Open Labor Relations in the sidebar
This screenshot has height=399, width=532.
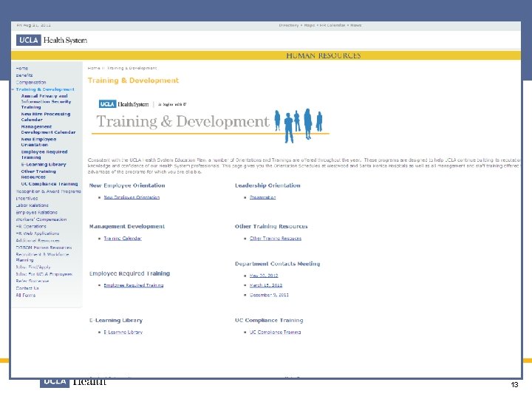[x=33, y=205]
